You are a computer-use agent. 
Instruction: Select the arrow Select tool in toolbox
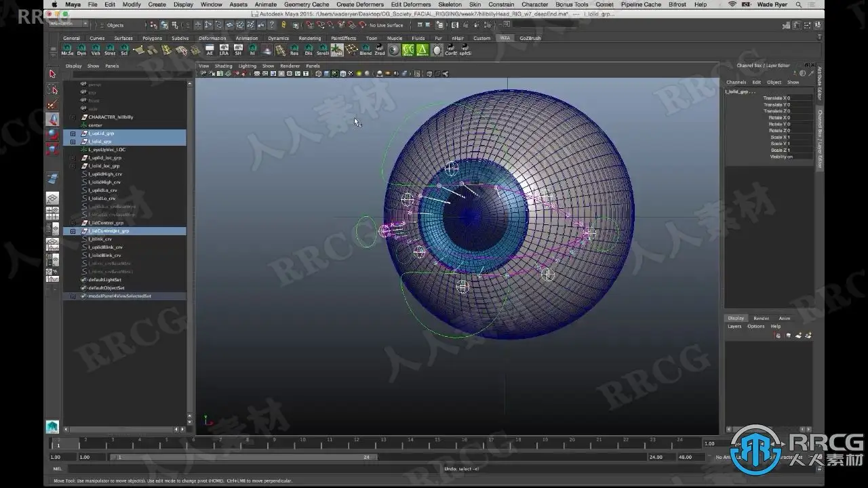(52, 74)
